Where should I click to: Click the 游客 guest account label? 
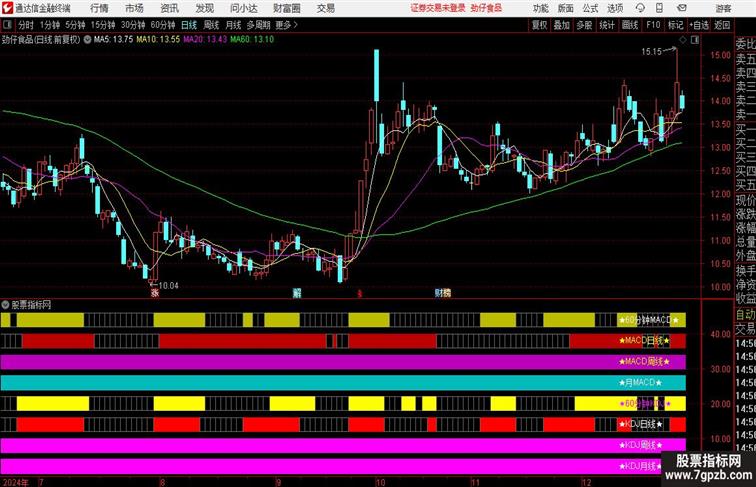723,8
